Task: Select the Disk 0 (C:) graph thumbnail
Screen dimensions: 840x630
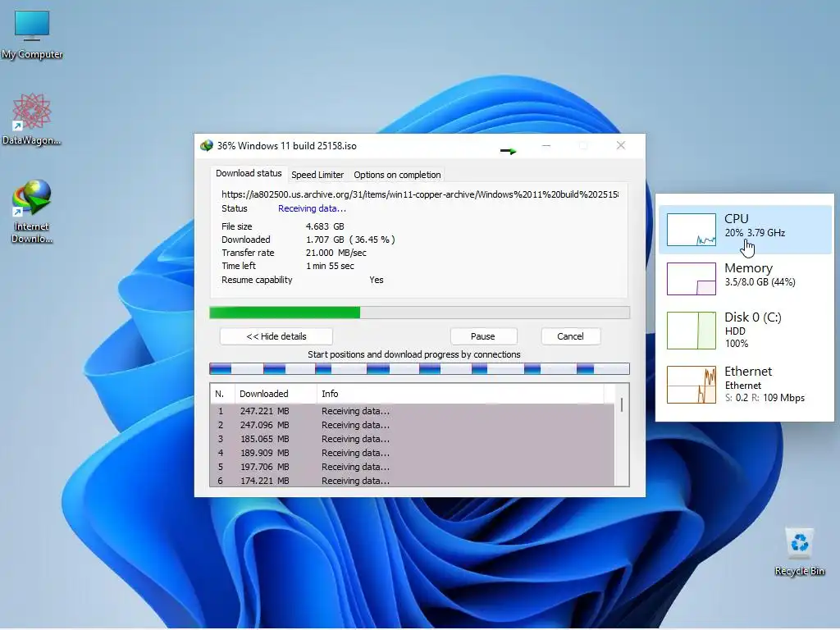Action: (x=691, y=330)
